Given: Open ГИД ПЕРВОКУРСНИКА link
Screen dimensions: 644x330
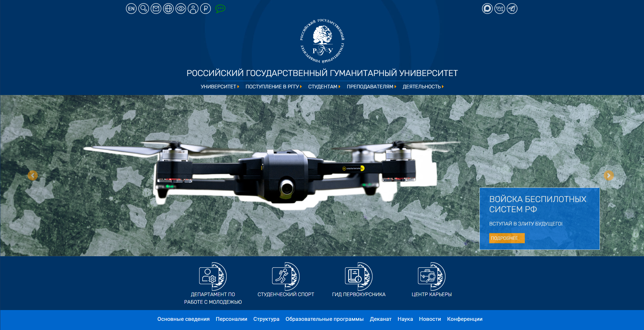Looking at the screenshot, I should coord(359,295).
